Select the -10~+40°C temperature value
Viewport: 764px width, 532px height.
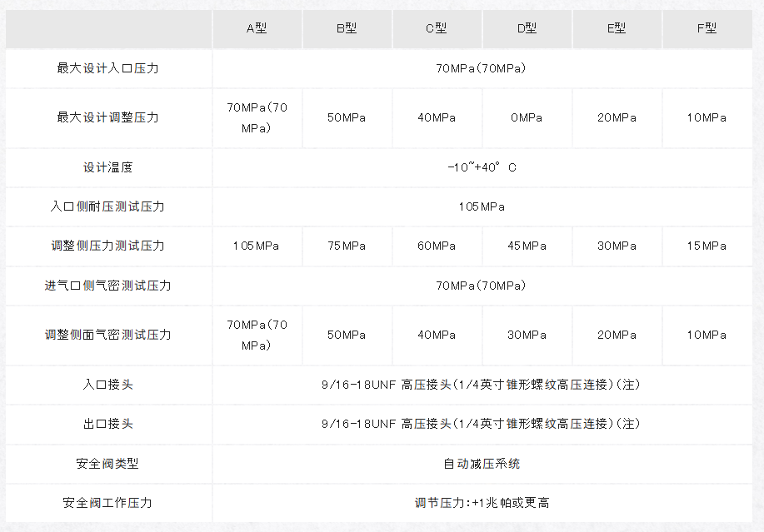pos(482,167)
